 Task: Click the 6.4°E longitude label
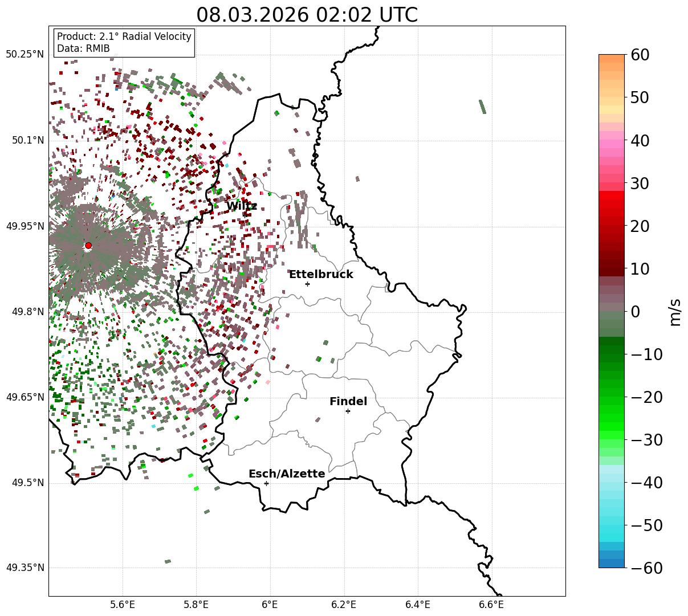418,605
